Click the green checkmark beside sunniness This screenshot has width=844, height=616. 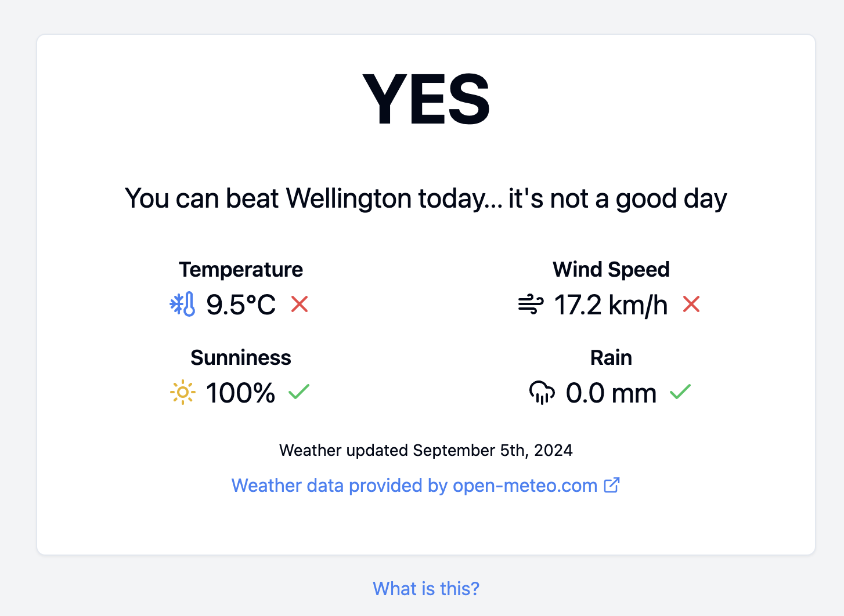[299, 392]
